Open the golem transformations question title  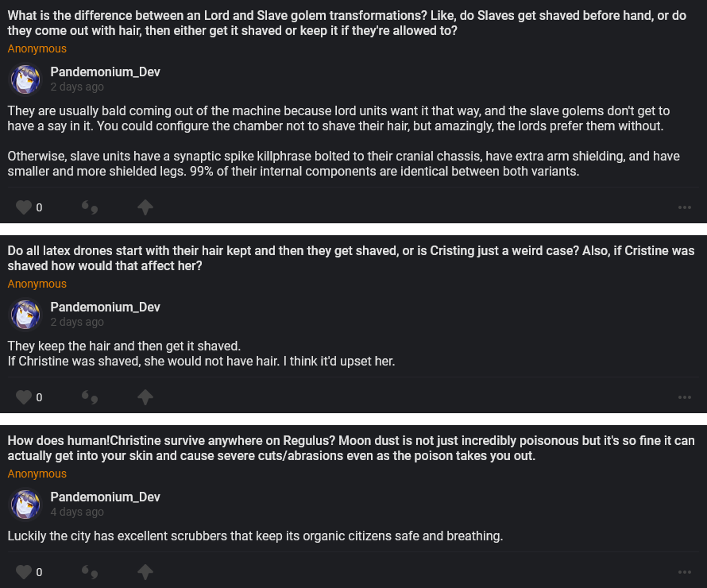point(350,23)
